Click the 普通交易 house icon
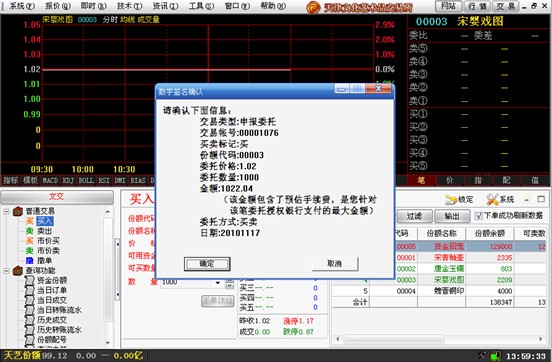Viewport: 552px width, 362px height. click(x=18, y=211)
